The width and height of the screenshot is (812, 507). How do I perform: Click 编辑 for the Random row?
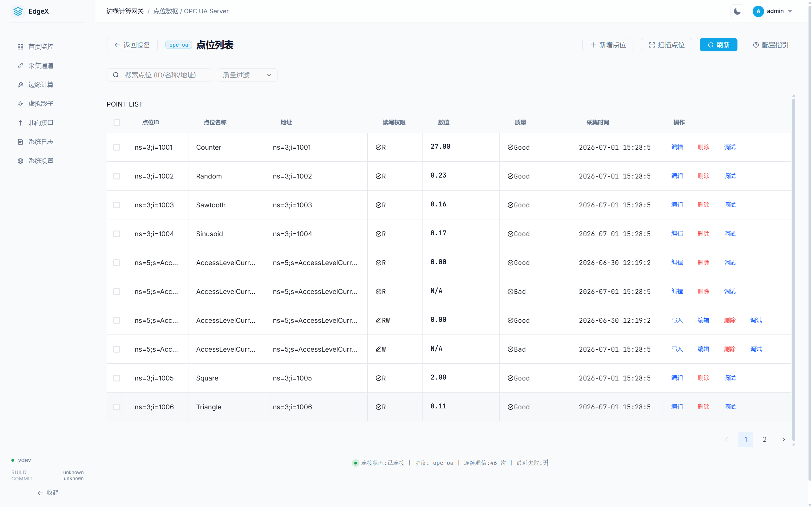point(677,176)
